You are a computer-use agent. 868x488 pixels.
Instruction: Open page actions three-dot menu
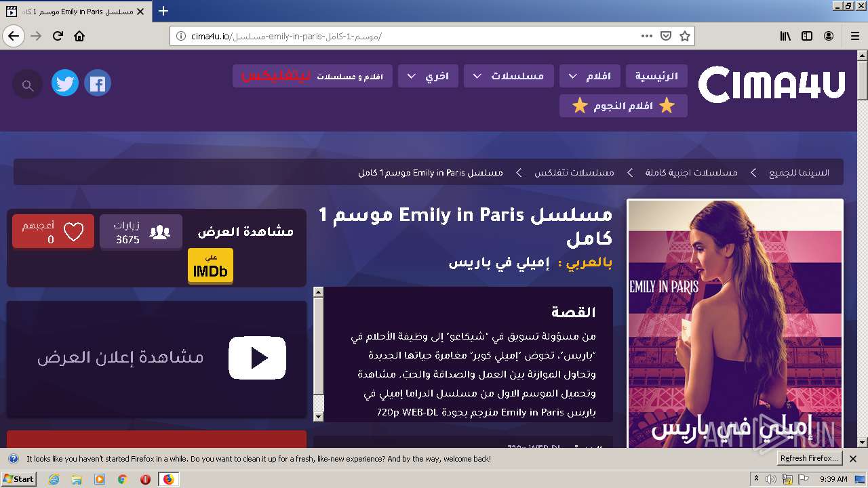[646, 36]
